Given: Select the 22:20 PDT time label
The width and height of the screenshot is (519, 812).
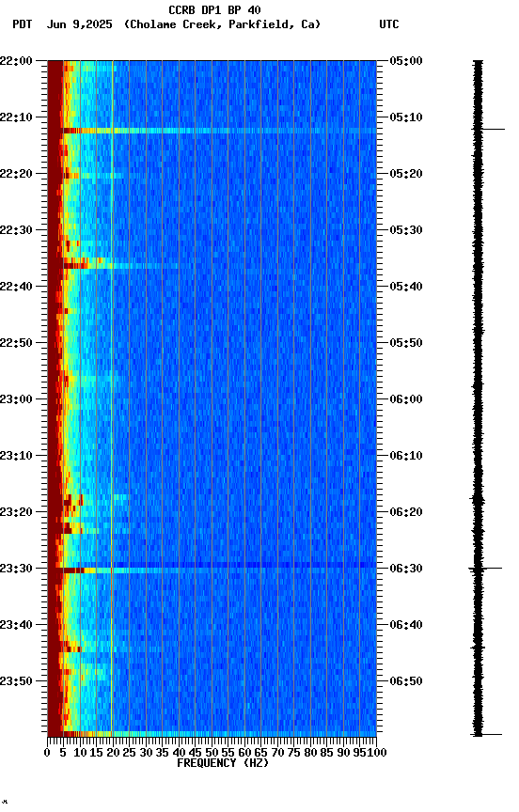Looking at the screenshot, I should click(17, 174).
